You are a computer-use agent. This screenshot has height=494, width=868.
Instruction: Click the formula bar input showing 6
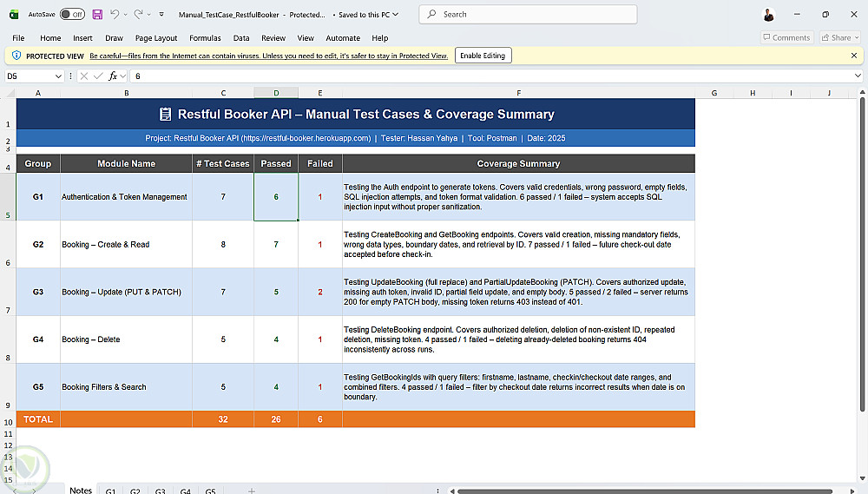(x=491, y=76)
